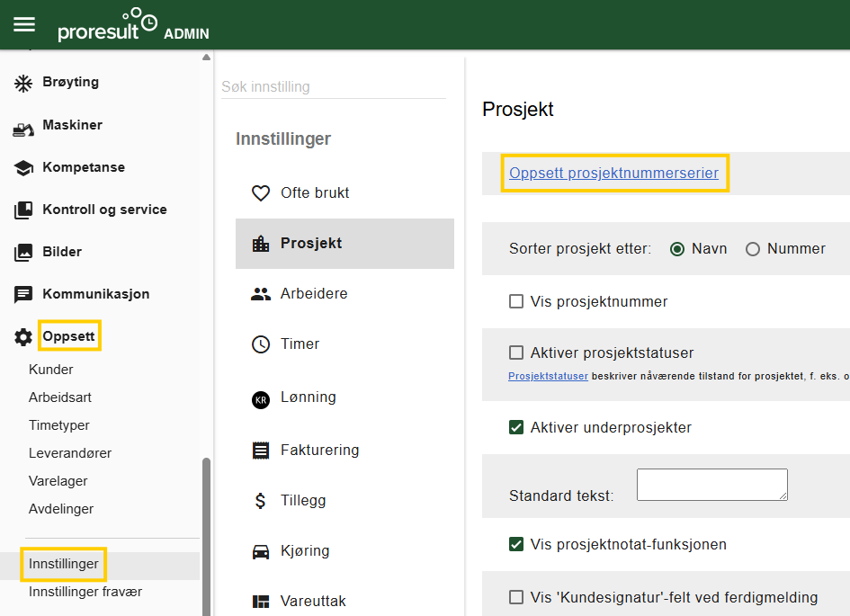Click the Timer clock icon
This screenshot has width=850, height=616.
tap(261, 344)
